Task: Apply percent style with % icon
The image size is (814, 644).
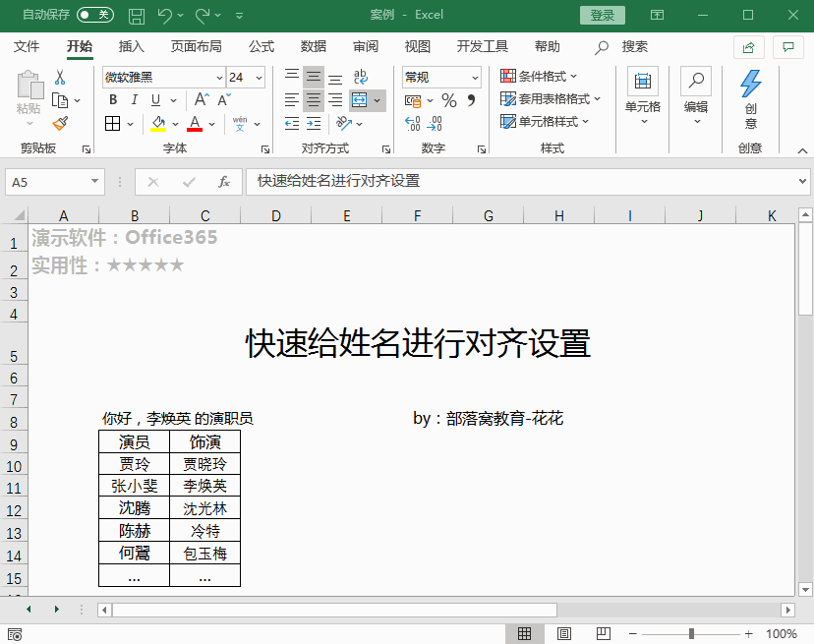Action: point(449,100)
